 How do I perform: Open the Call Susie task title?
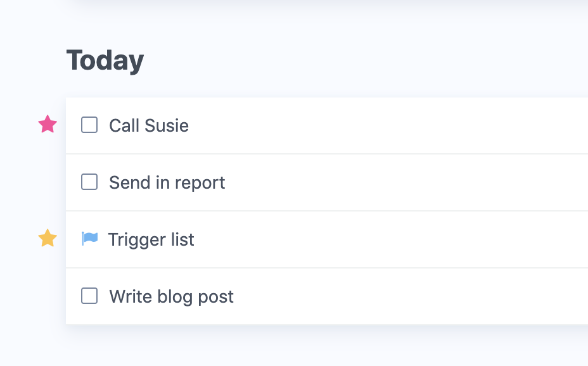149,125
